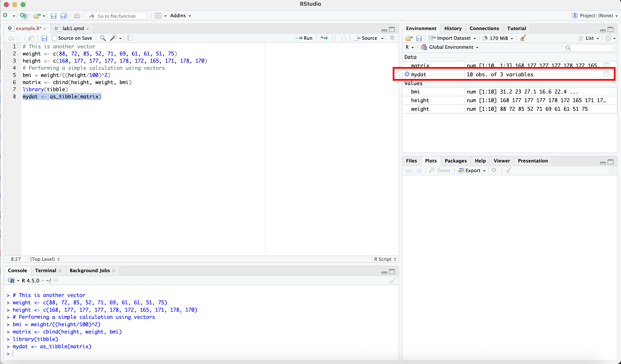The width and height of the screenshot is (621, 364).
Task: Click the Find/Replace magnifier icon in editor
Action: (x=103, y=38)
